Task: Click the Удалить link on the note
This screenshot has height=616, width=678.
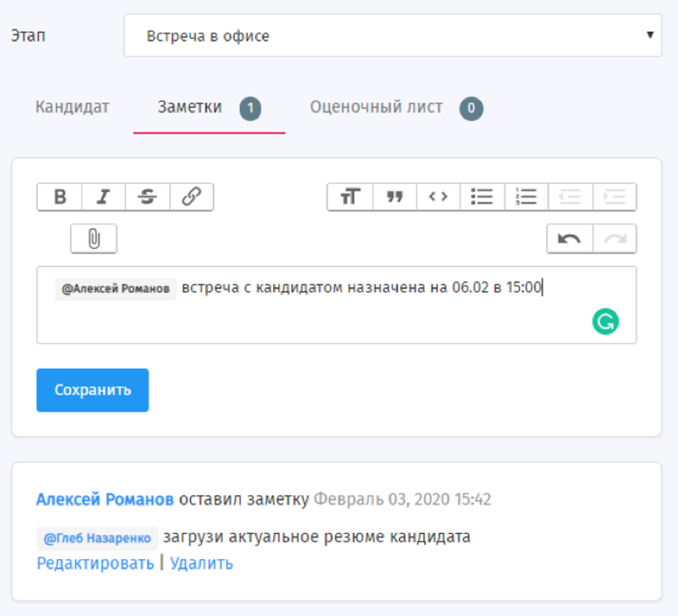Action: [x=202, y=563]
